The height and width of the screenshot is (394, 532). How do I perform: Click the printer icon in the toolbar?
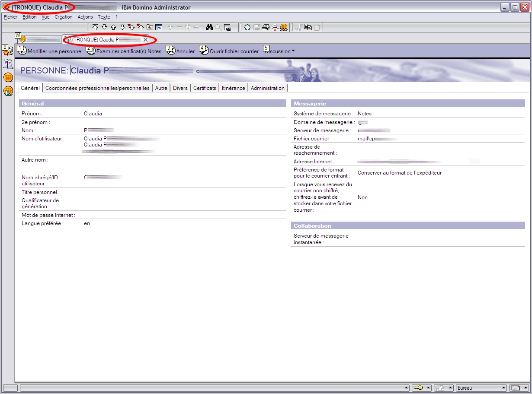[x=265, y=27]
